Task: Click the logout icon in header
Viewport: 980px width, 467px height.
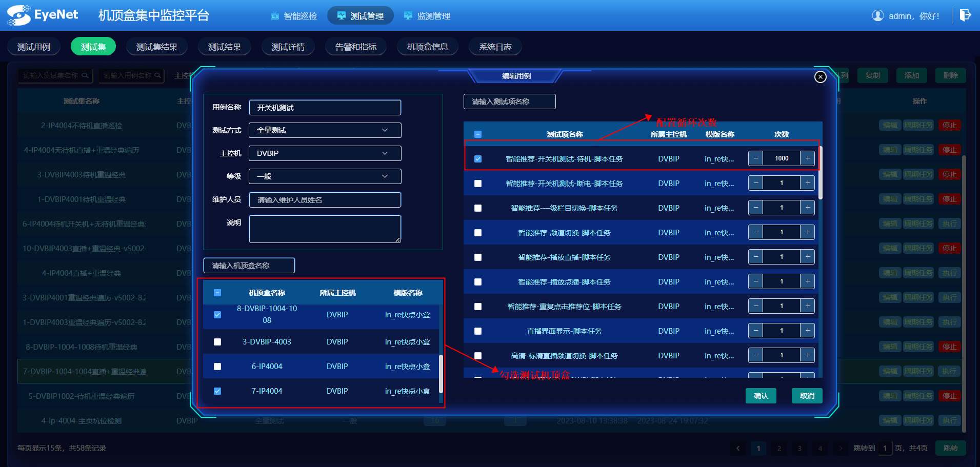Action: (x=965, y=15)
